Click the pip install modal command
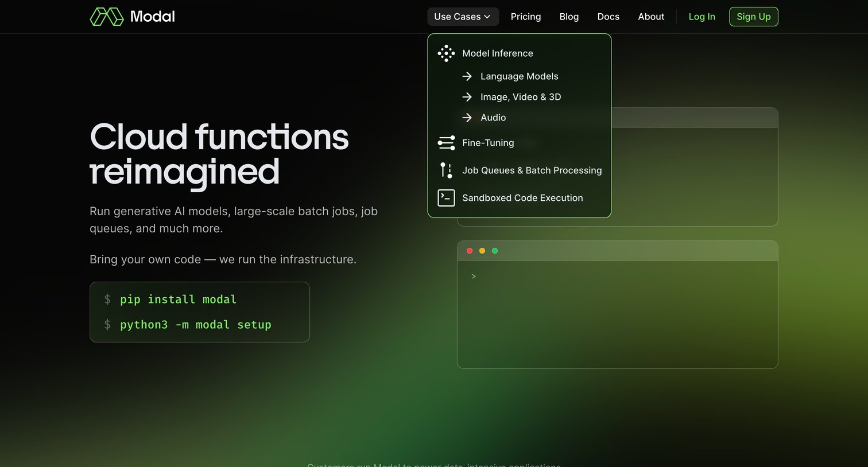Viewport: 868px width, 467px height. [x=178, y=299]
